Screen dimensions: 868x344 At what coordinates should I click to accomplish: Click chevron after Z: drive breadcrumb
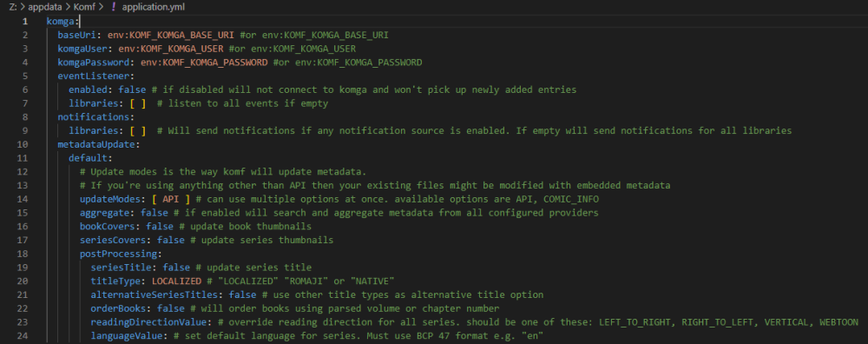(23, 7)
